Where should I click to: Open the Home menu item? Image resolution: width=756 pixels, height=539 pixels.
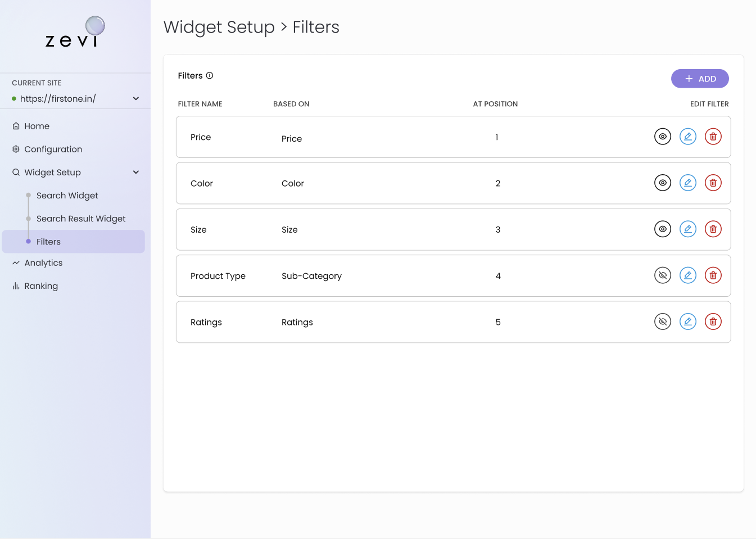(37, 126)
